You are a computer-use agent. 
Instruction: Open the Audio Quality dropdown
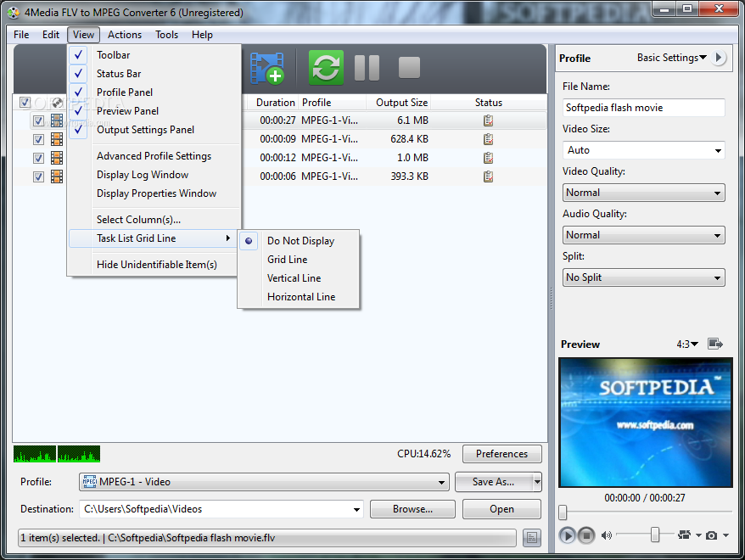[x=643, y=235]
